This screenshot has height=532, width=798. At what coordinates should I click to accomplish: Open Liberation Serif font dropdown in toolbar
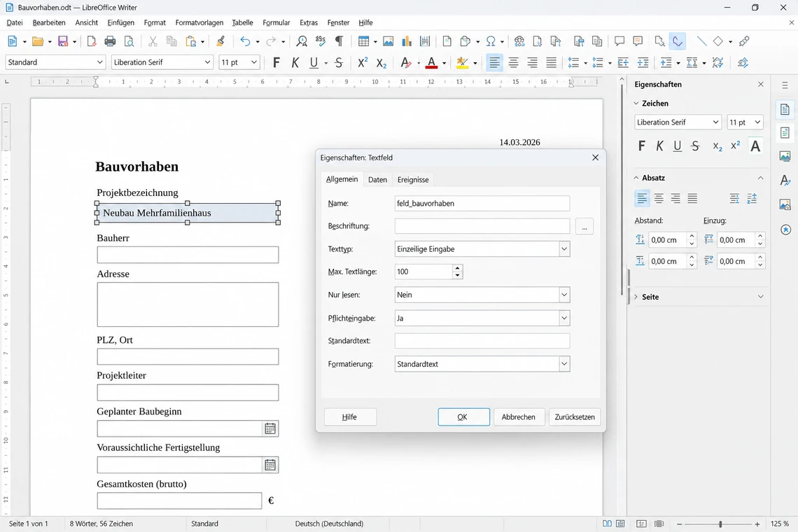click(207, 62)
